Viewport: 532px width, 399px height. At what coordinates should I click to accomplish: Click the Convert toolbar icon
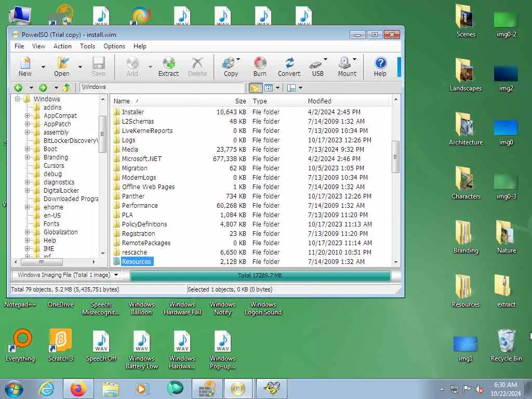pos(289,67)
